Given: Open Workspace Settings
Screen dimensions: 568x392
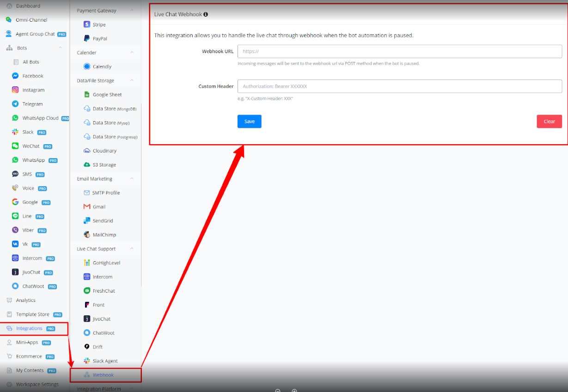Looking at the screenshot, I should pos(37,384).
